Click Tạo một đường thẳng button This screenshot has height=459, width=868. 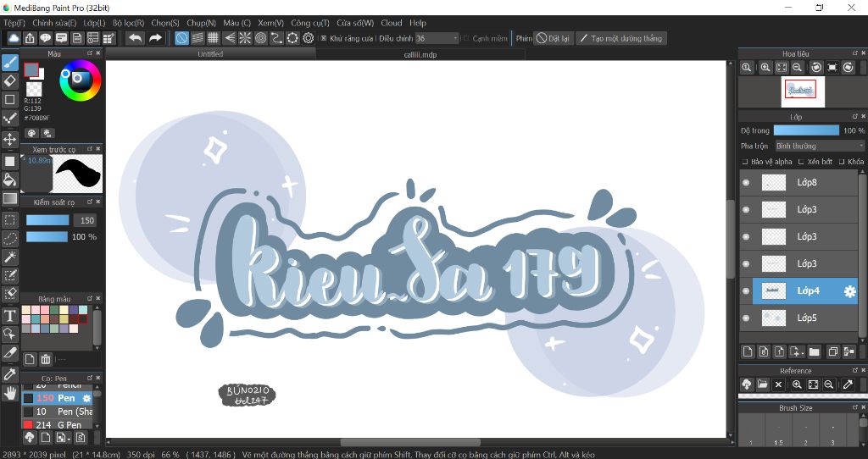[621, 38]
